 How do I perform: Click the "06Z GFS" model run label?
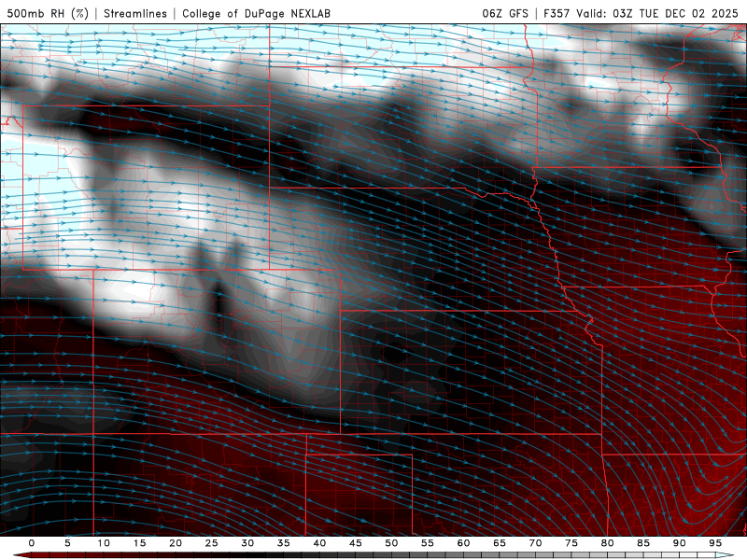(x=505, y=13)
